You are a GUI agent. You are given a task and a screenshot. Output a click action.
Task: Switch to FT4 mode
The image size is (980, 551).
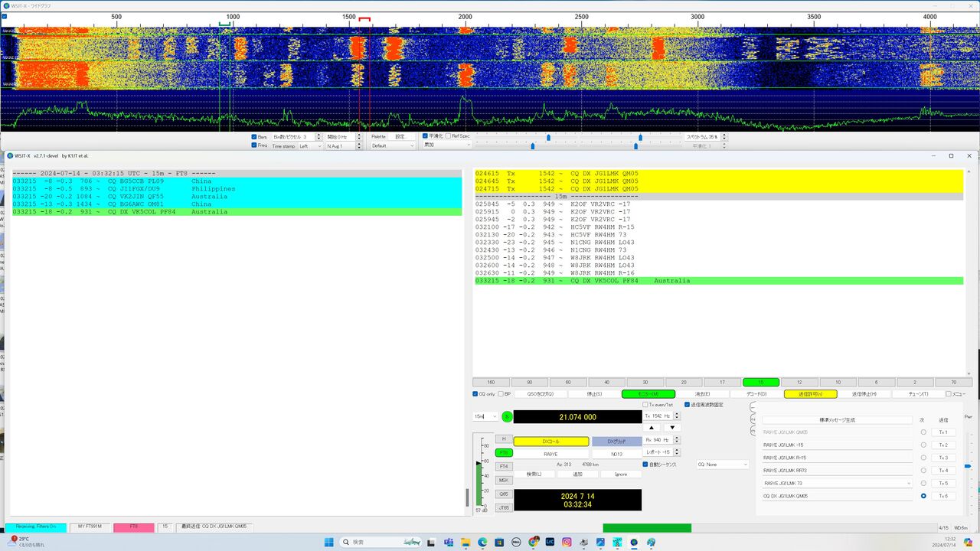pos(504,466)
